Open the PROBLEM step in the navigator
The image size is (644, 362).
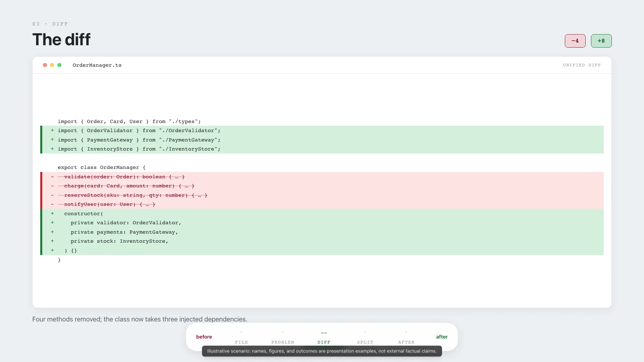click(x=283, y=337)
